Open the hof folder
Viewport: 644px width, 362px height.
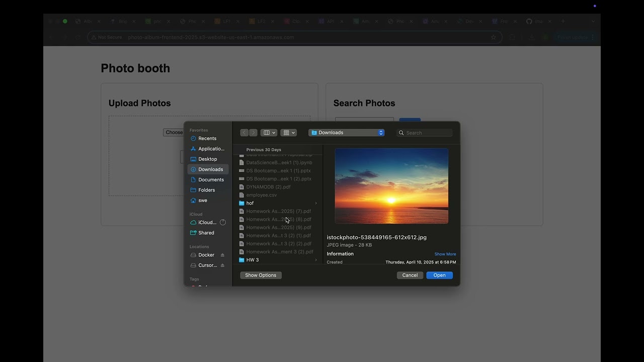(278, 203)
